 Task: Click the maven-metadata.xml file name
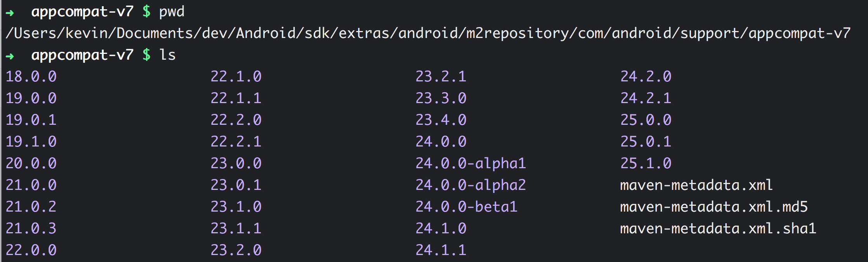click(x=696, y=185)
